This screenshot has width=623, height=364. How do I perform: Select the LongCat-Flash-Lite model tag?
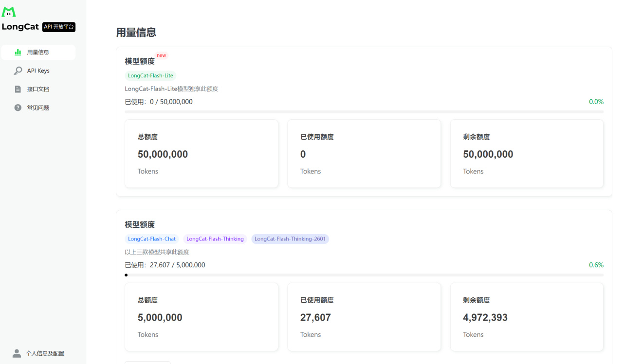click(150, 75)
